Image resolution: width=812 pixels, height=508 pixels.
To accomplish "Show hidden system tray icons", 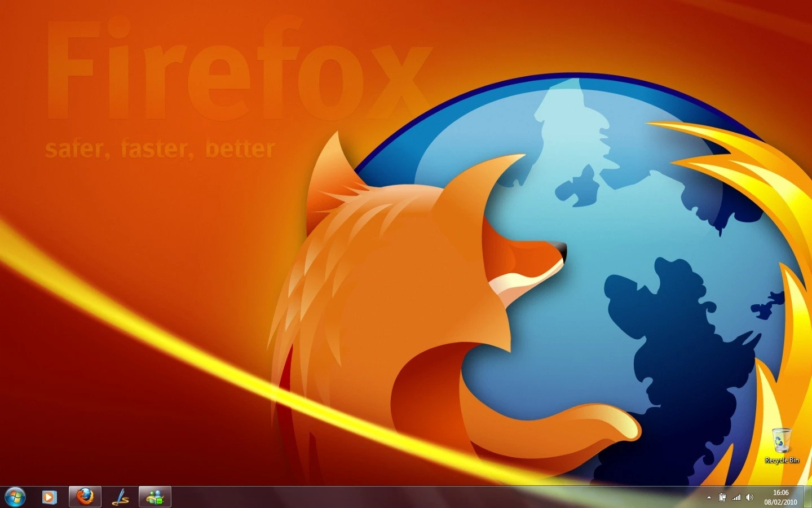I will point(709,497).
